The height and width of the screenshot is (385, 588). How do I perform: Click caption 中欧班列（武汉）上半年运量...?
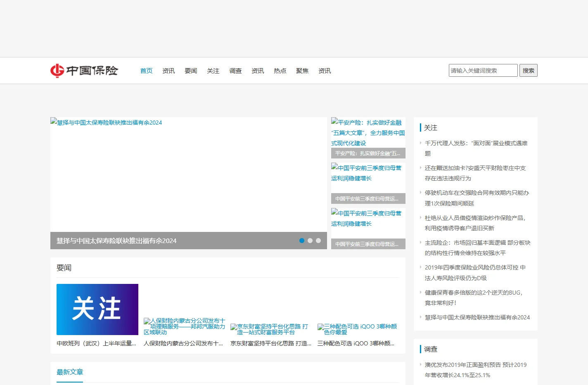pos(96,343)
